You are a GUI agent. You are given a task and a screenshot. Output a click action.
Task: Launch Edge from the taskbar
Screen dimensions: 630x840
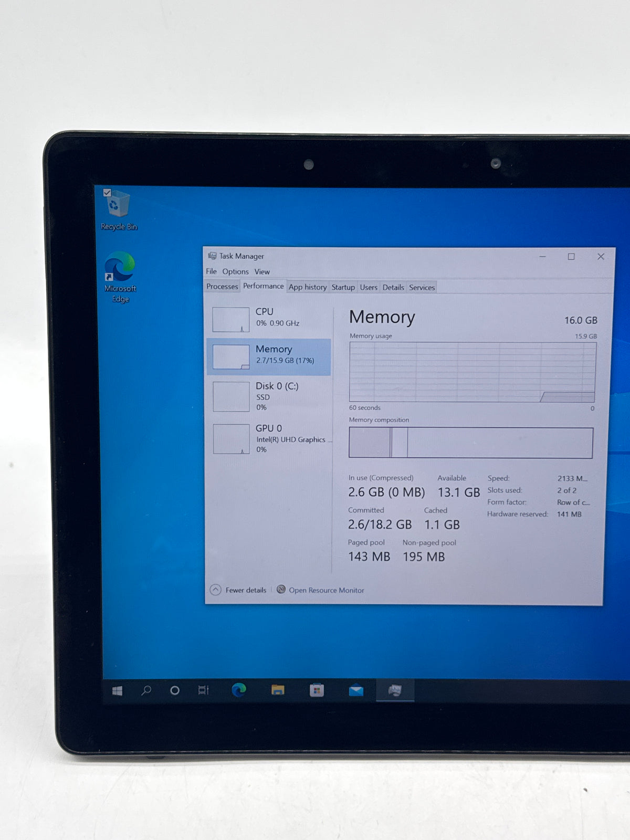click(x=239, y=690)
